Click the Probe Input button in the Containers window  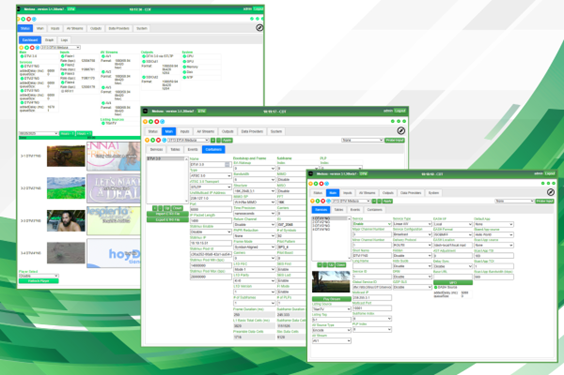point(395,140)
